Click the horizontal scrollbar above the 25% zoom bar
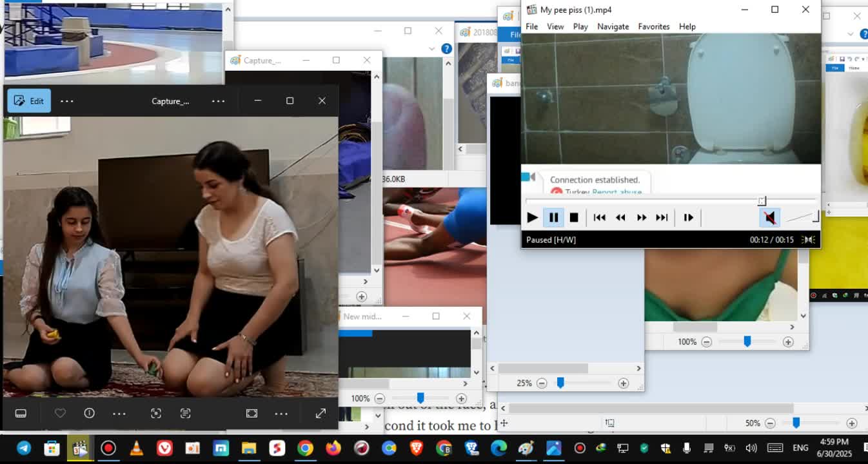Image resolution: width=868 pixels, height=464 pixels. [542, 368]
